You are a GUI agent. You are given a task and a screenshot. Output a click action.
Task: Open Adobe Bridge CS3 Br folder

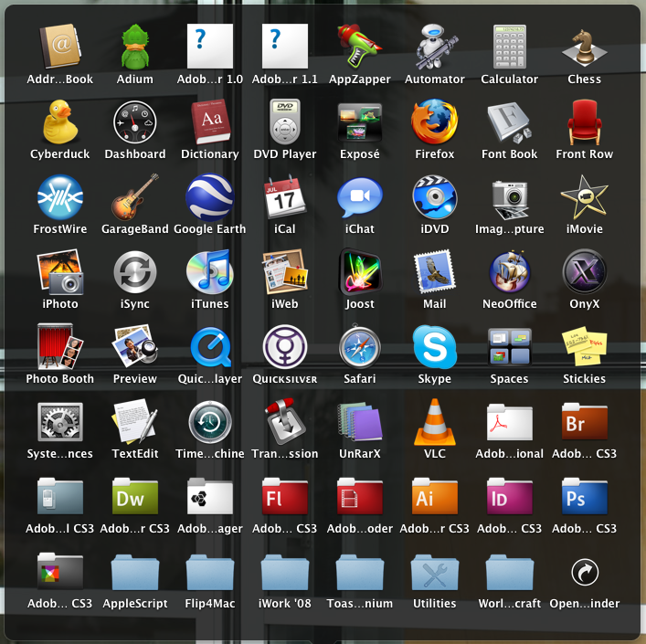point(585,422)
